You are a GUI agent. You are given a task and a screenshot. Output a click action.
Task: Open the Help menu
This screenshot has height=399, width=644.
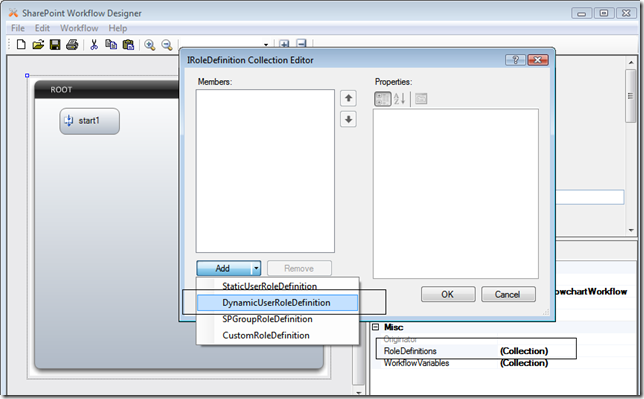[x=117, y=28]
